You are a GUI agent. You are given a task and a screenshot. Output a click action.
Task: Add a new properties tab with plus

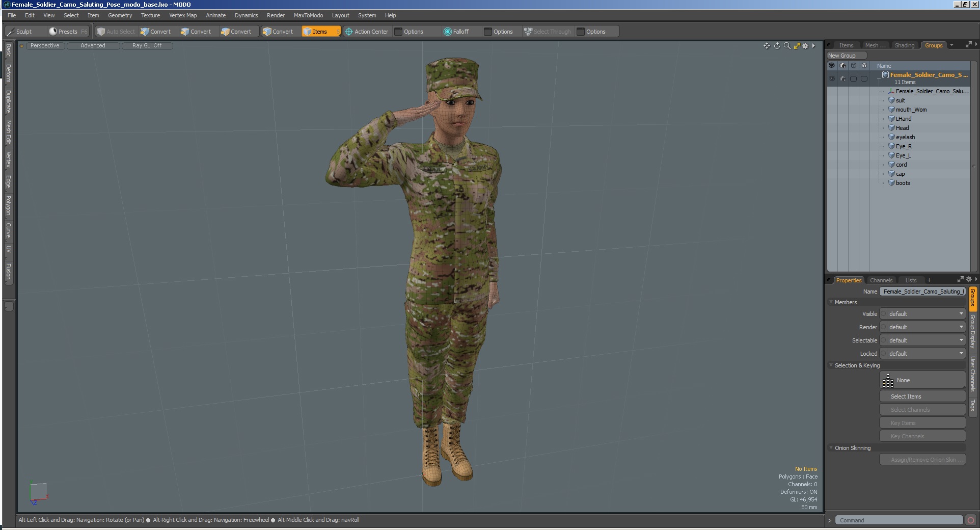point(929,280)
